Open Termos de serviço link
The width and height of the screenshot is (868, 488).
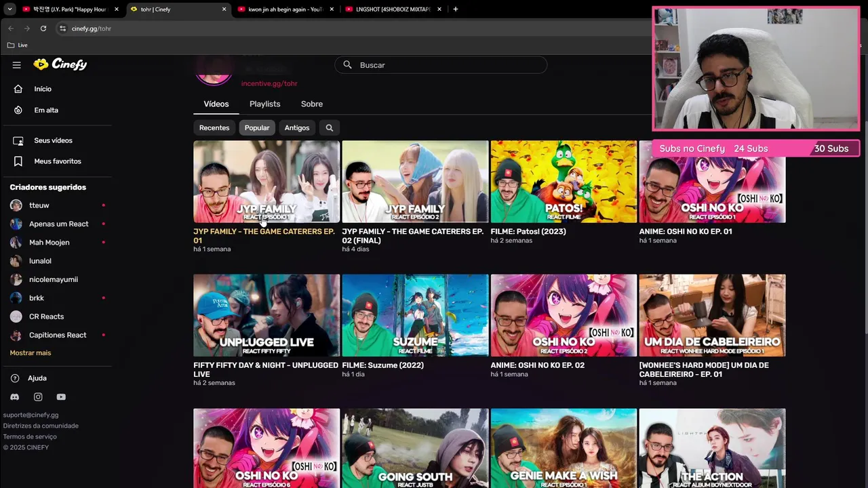[x=30, y=436]
